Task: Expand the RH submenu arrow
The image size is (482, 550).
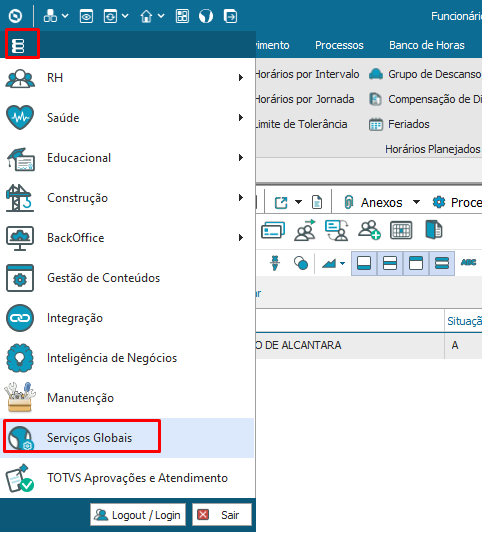Action: point(241,78)
